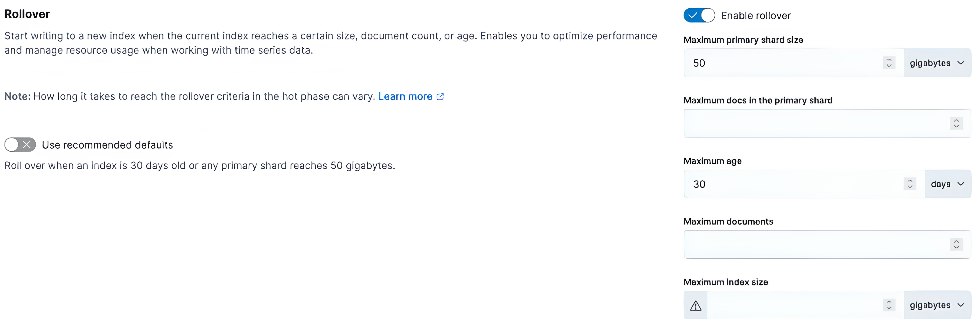
Task: Click the stepper arrows on Maximum primary shard size
Action: coord(889,63)
